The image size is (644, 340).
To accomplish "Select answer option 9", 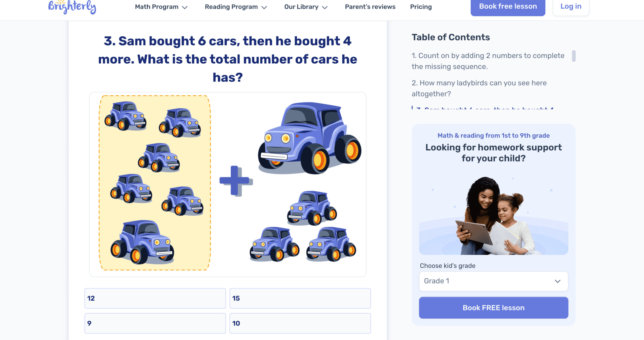I will tap(155, 323).
